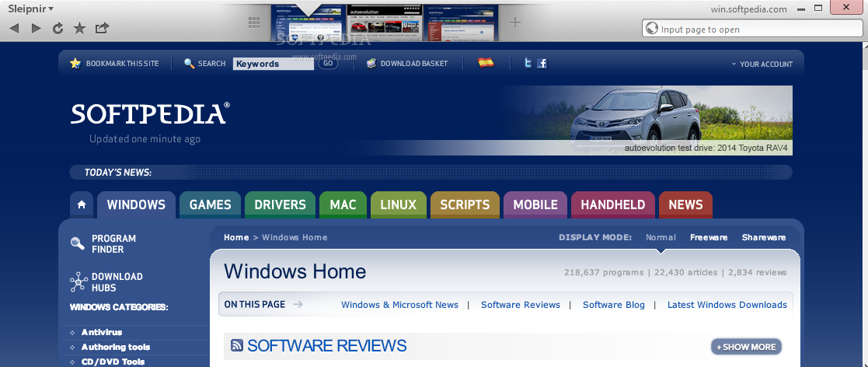Expand the Your Account dropdown

(762, 65)
